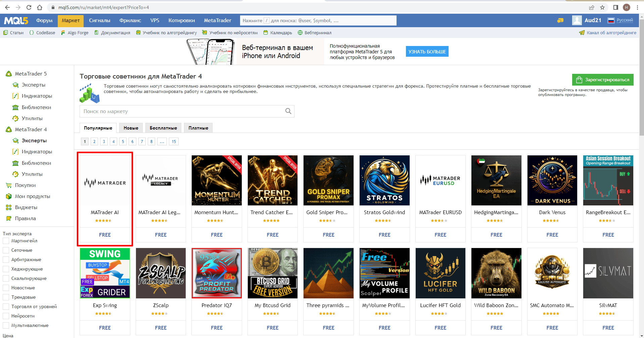Click the УЗНАТЬ БОЛЬШЕ banner button
Image resolution: width=644 pixels, height=338 pixels.
[427, 52]
